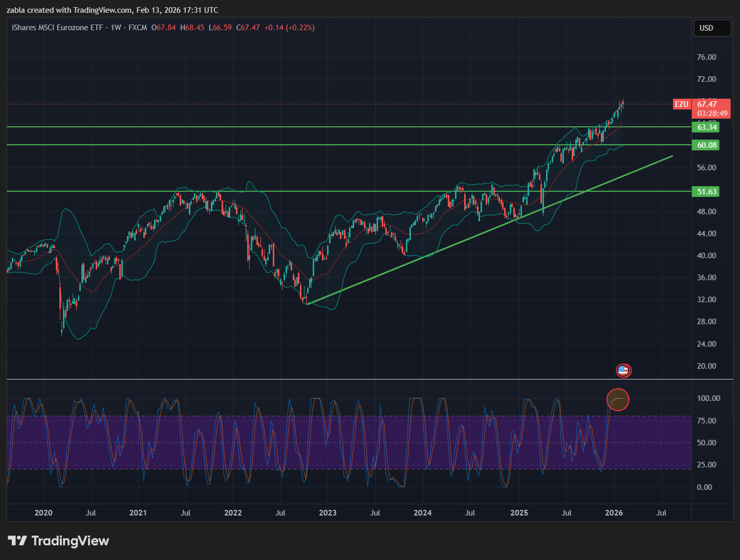
Task: Click the TradingView logo at bottom left
Action: coord(58,541)
